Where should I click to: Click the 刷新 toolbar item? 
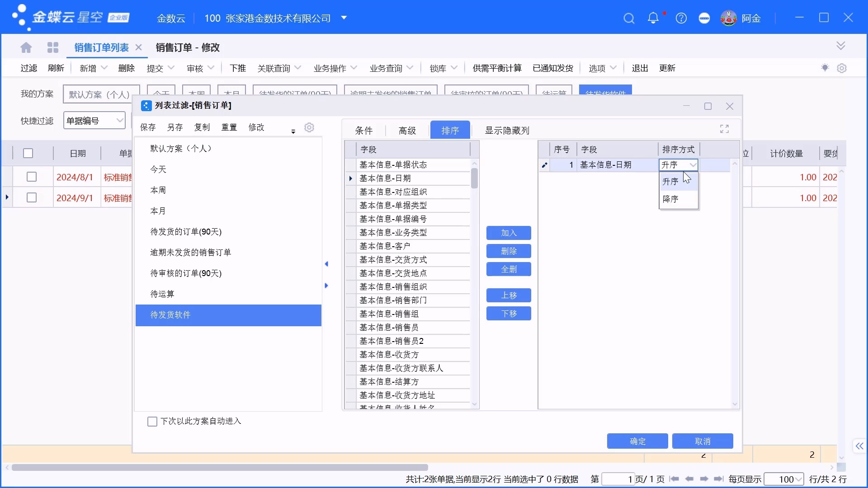[x=56, y=68]
